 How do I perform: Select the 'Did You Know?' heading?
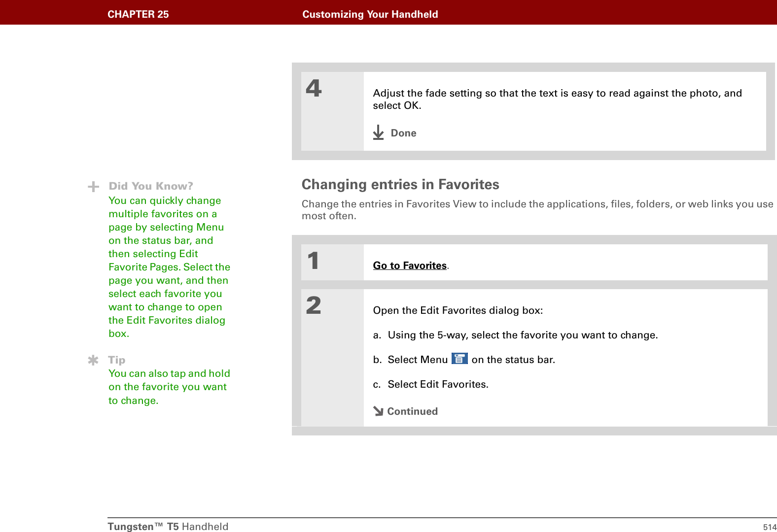coord(151,186)
